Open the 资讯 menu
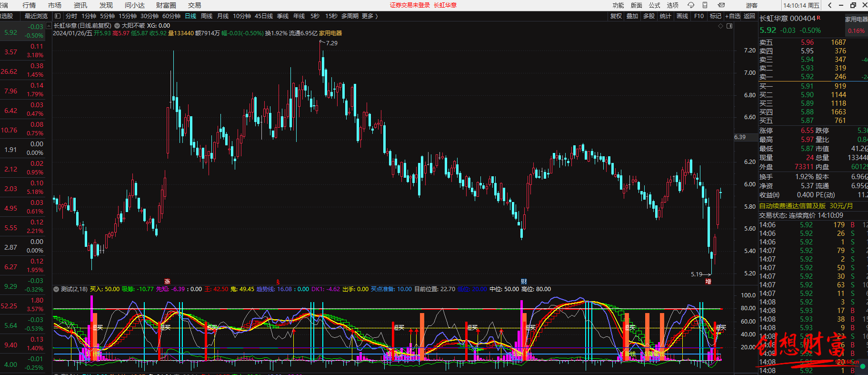 tap(80, 5)
